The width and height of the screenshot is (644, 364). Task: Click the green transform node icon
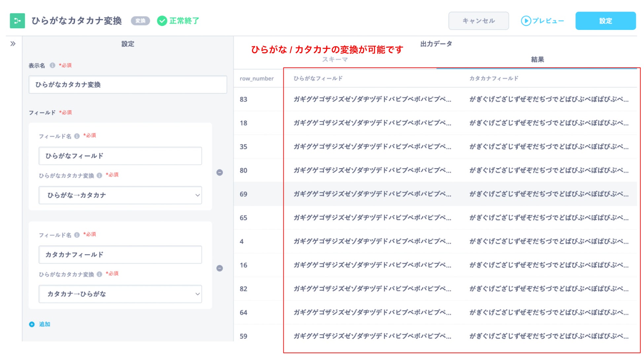[x=17, y=21]
